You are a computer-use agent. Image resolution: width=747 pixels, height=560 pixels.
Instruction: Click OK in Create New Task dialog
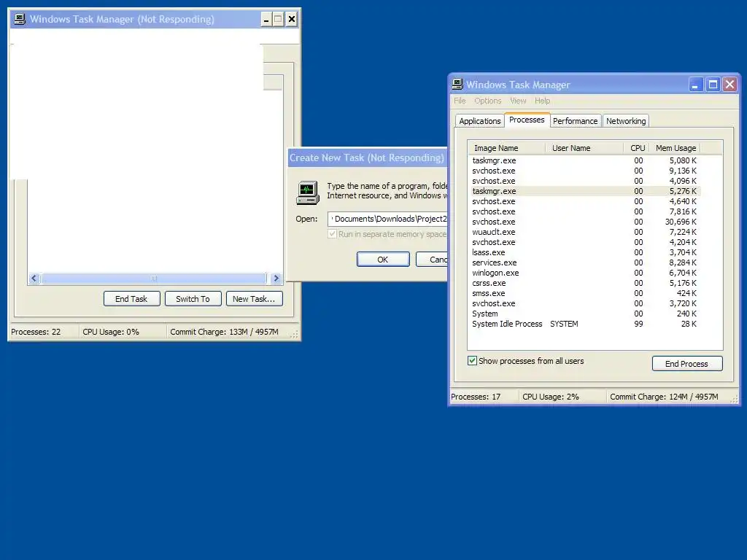383,260
